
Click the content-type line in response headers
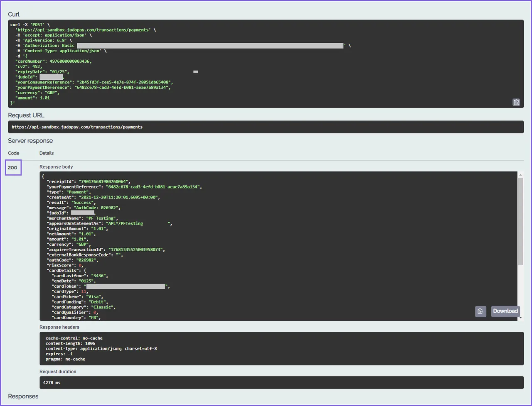(101, 349)
